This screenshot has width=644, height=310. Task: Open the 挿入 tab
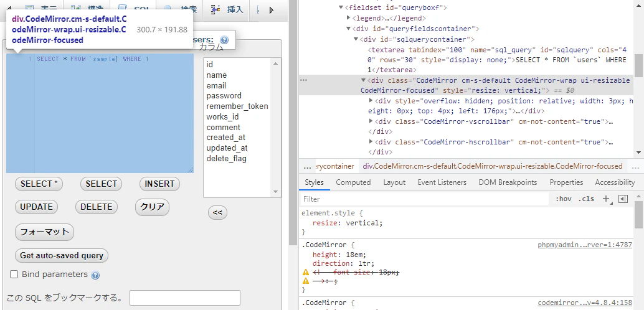tap(227, 9)
